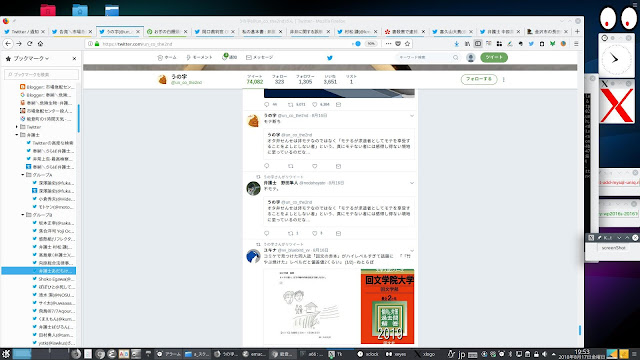Reply to the first 'モテ断ち' tweet

pyautogui.click(x=267, y=166)
